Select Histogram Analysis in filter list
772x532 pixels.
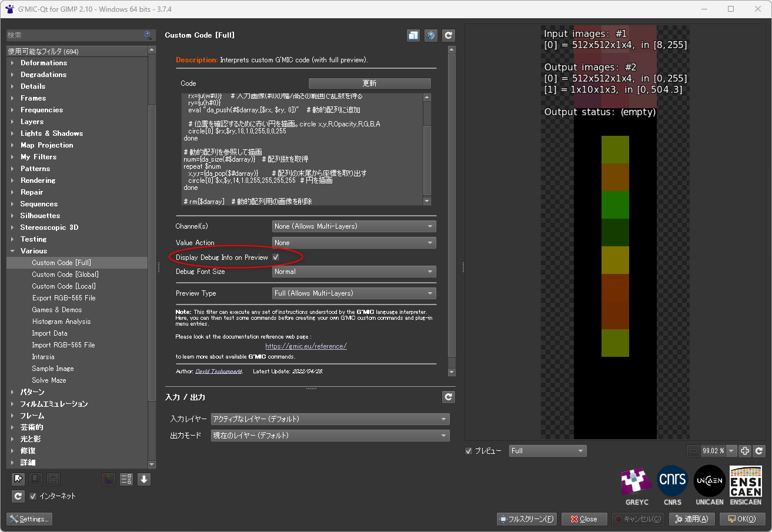[x=61, y=322]
